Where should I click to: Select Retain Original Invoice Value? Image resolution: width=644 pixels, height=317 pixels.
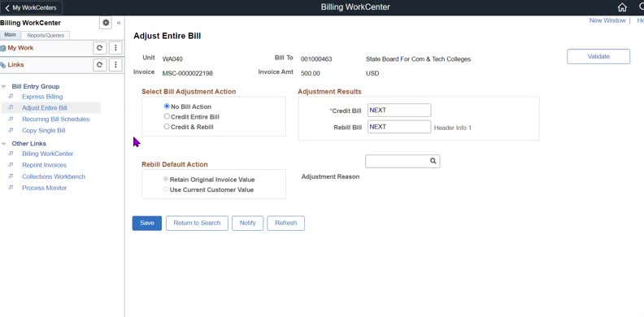pyautogui.click(x=166, y=180)
